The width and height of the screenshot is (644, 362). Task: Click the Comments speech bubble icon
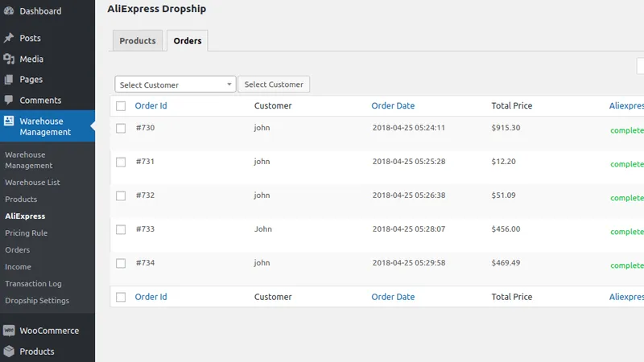click(9, 100)
